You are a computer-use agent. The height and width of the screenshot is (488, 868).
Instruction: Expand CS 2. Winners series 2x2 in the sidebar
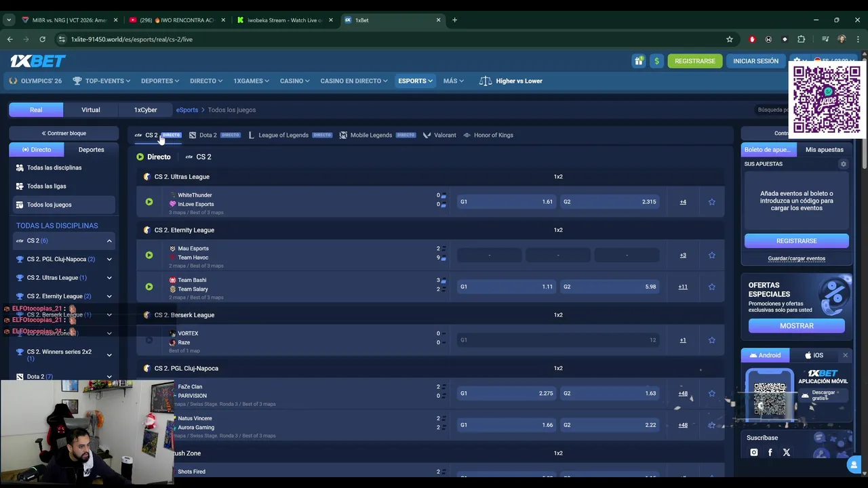[109, 355]
